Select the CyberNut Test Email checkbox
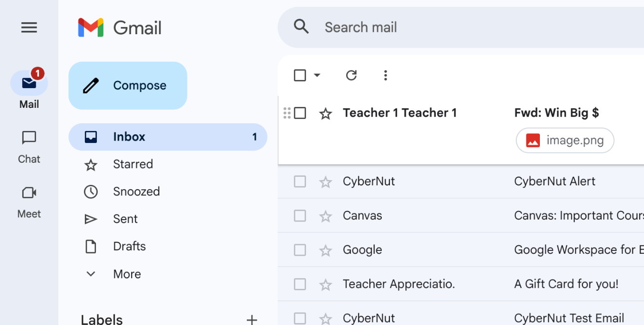This screenshot has height=325, width=644. 300,318
